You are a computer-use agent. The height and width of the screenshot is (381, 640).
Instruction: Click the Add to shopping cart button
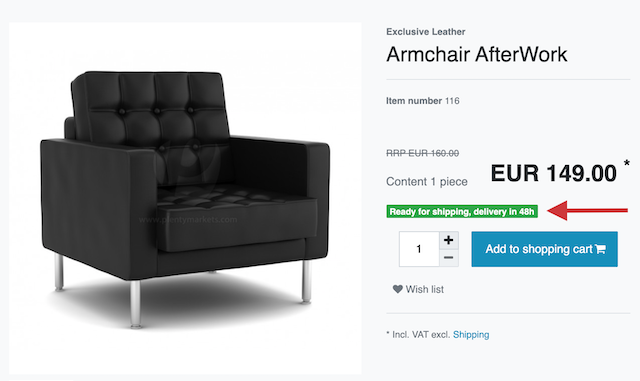pos(544,249)
